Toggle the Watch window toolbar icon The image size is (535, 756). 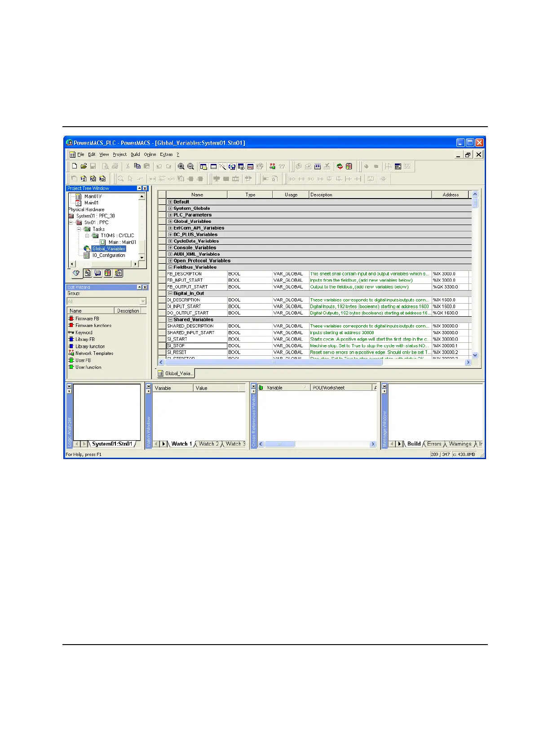pyautogui.click(x=241, y=166)
